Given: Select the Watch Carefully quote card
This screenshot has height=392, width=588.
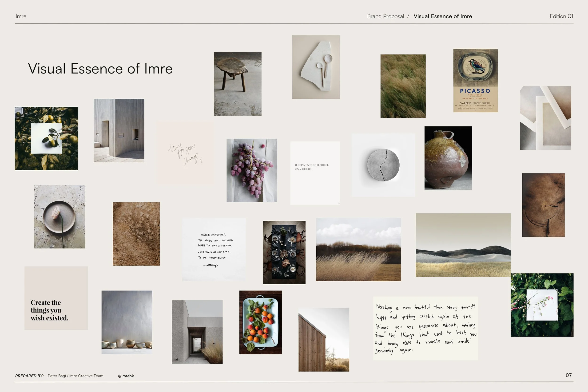Looking at the screenshot, I should [214, 250].
